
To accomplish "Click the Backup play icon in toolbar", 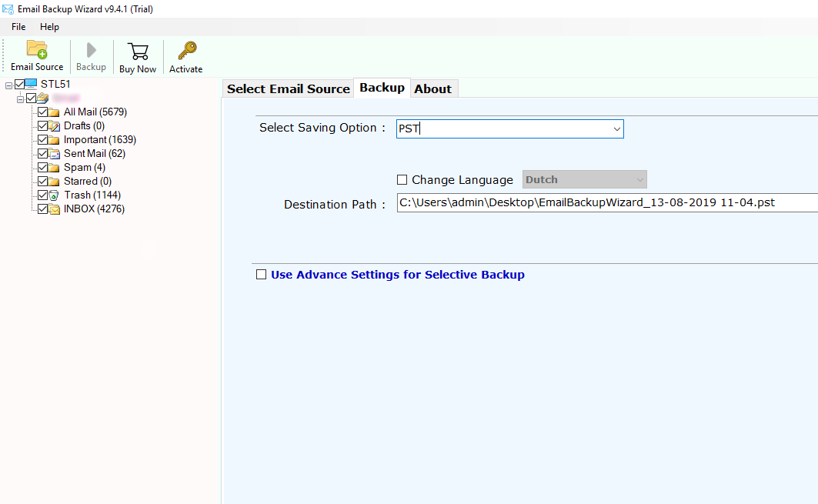I will [x=92, y=50].
